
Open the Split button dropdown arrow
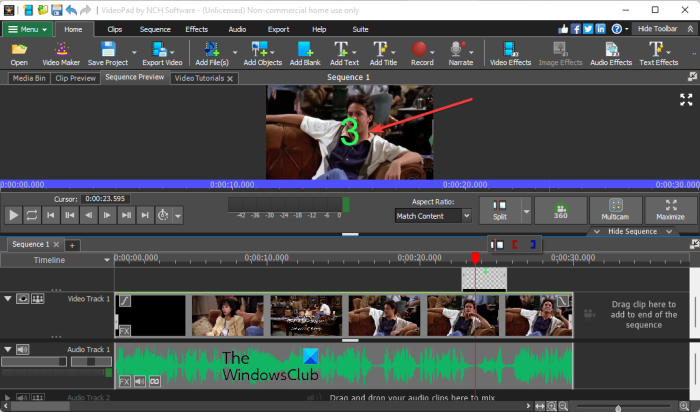(526, 210)
